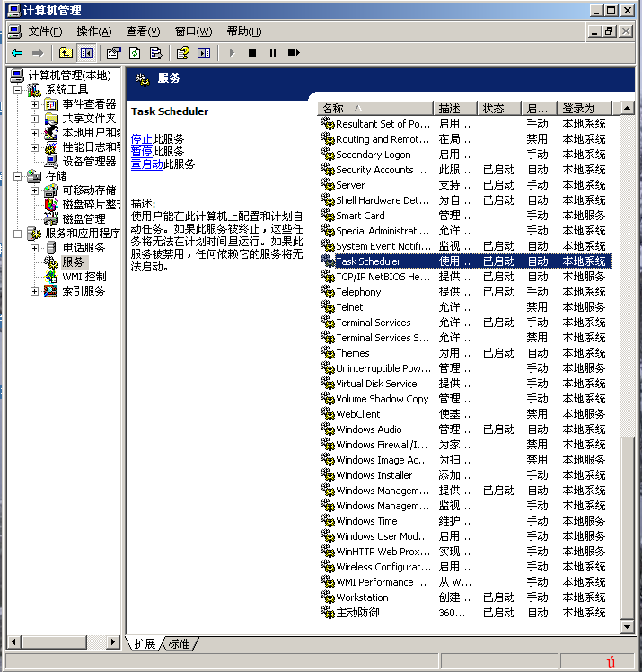Click the 停止 link to stop the service

tap(141, 139)
